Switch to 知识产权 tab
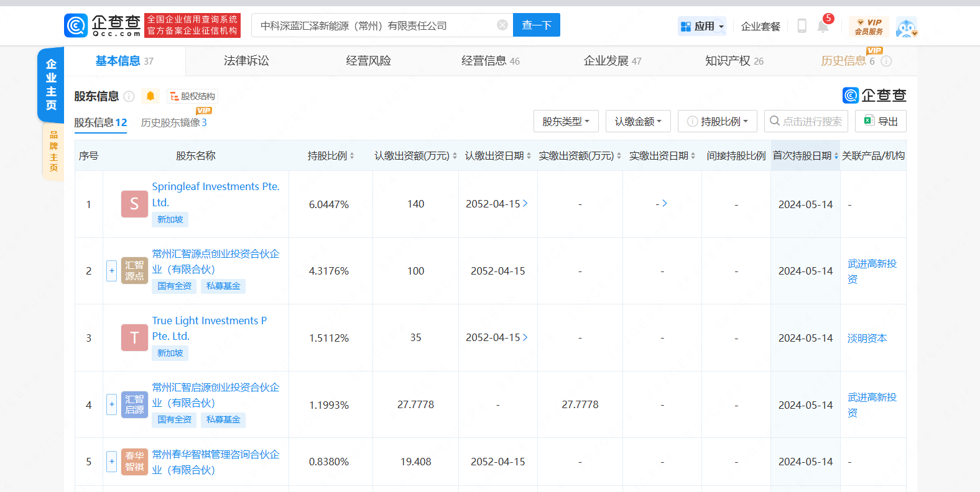The height and width of the screenshot is (492, 980). pyautogui.click(x=734, y=61)
